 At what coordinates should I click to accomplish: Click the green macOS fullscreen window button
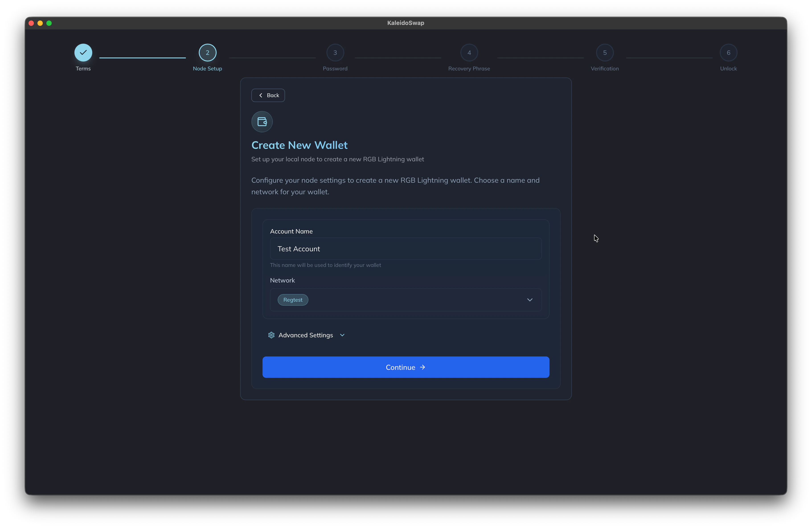coord(49,23)
